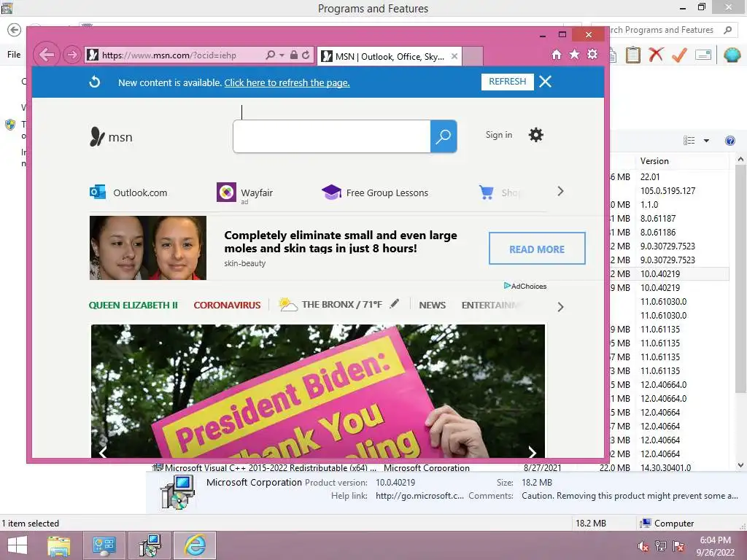Refresh page icon in IE address bar
Image resolution: width=747 pixels, height=560 pixels.
click(306, 55)
